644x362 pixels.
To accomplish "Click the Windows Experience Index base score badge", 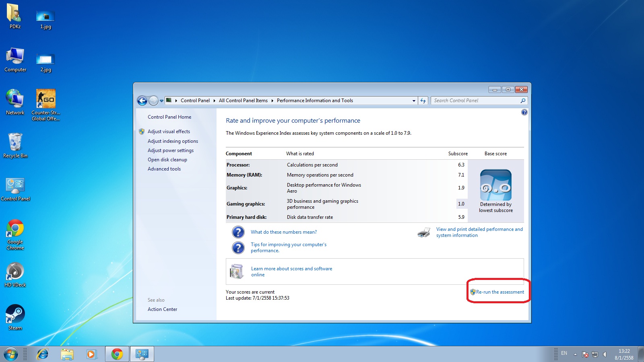I will pos(496,185).
